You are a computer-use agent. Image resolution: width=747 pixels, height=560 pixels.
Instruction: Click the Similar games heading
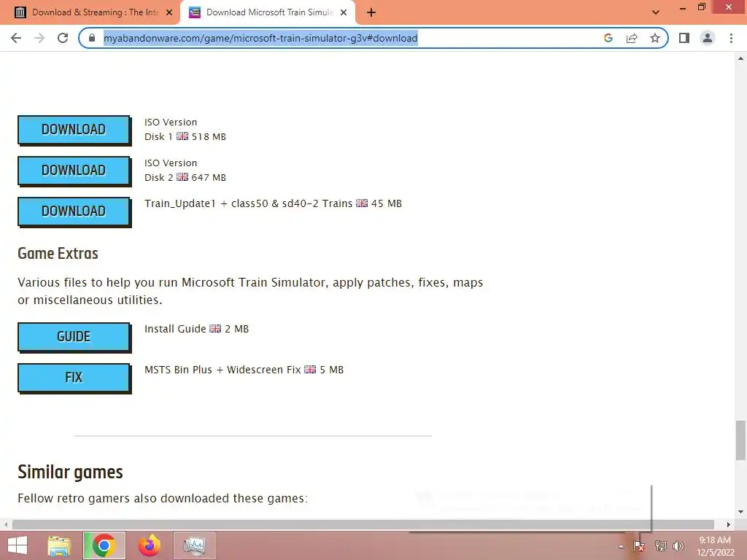pyautogui.click(x=70, y=472)
